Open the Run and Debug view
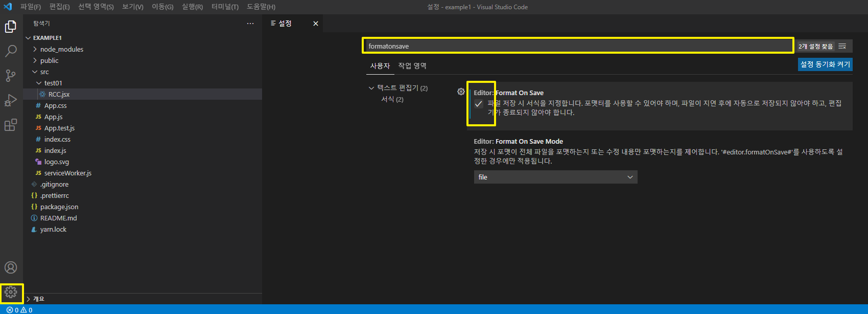 pyautogui.click(x=11, y=100)
